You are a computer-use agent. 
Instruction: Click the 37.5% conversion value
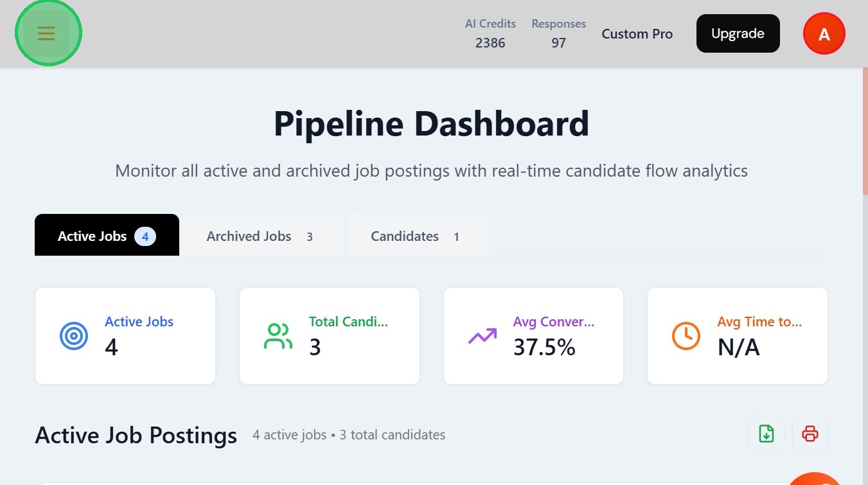pos(544,348)
